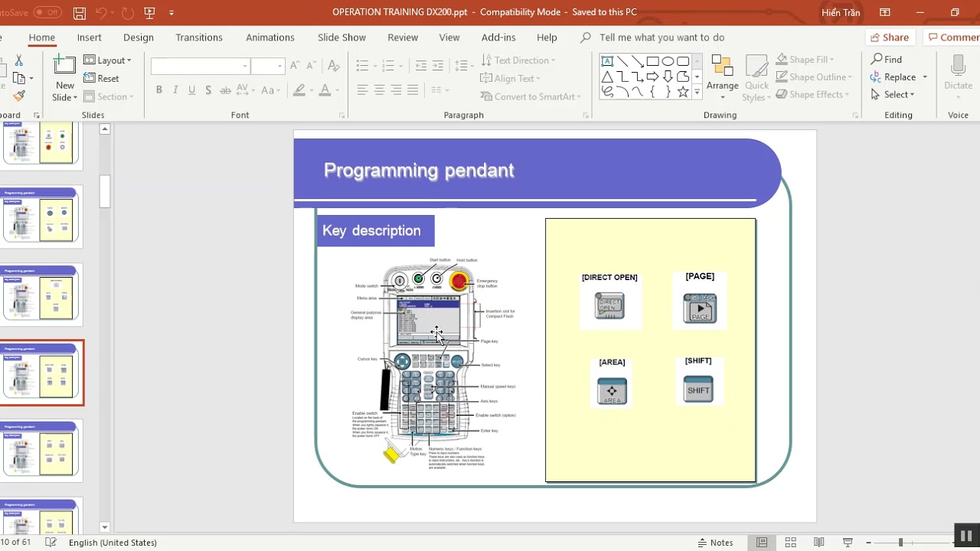Open the Animations tab
The height and width of the screenshot is (551, 980).
(x=270, y=37)
